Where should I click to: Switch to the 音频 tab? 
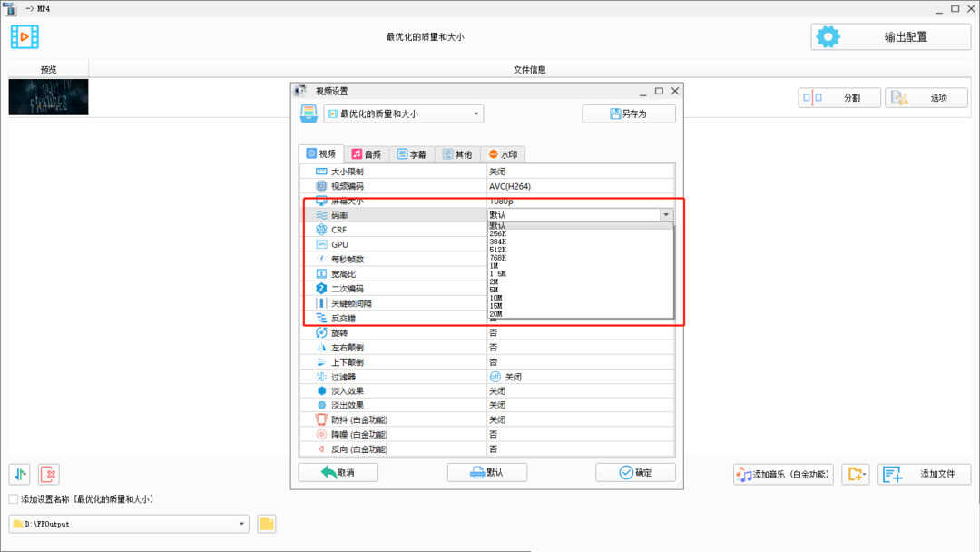pyautogui.click(x=367, y=154)
